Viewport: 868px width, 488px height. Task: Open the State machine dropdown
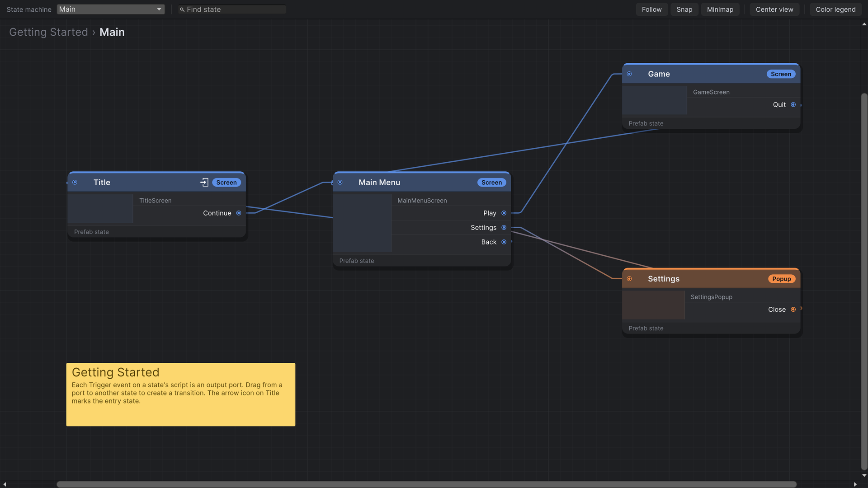coord(111,9)
